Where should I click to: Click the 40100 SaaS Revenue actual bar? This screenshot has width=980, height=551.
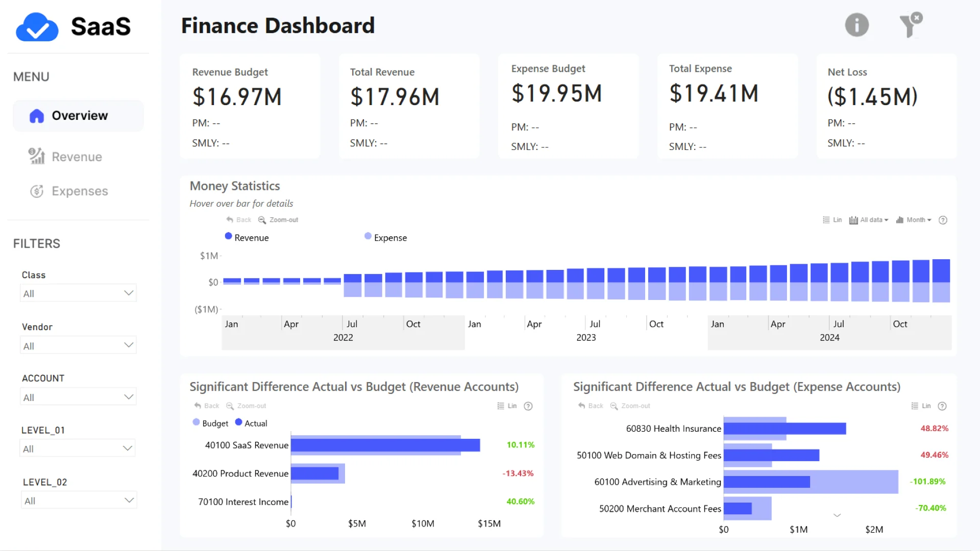click(x=385, y=445)
